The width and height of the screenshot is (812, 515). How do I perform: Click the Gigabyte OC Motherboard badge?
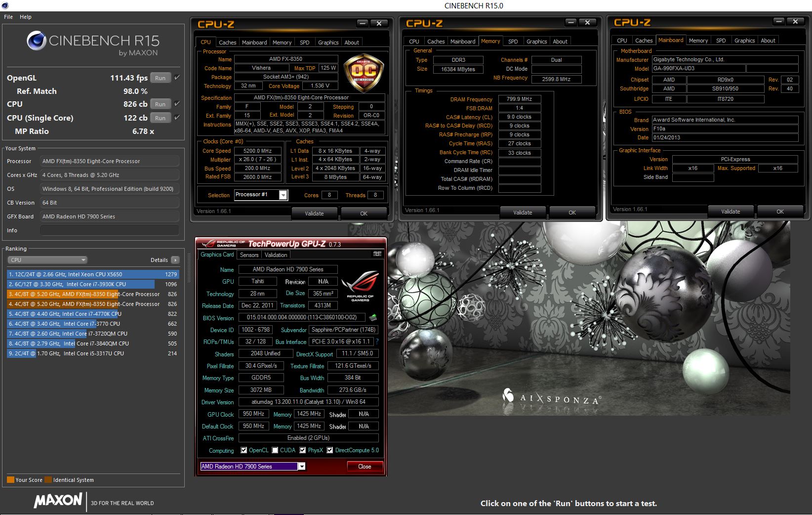pos(364,73)
